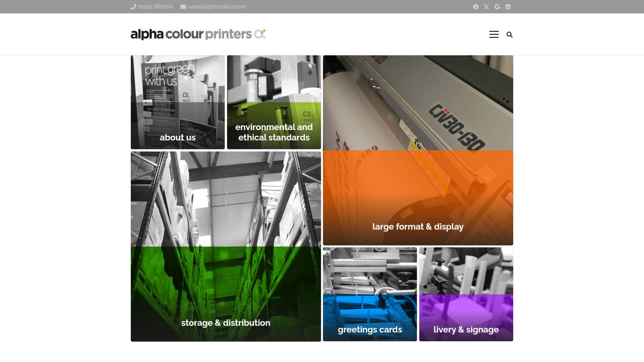This screenshot has height=362, width=644.
Task: Go to alpha colour printers logo home
Action: coord(198,34)
